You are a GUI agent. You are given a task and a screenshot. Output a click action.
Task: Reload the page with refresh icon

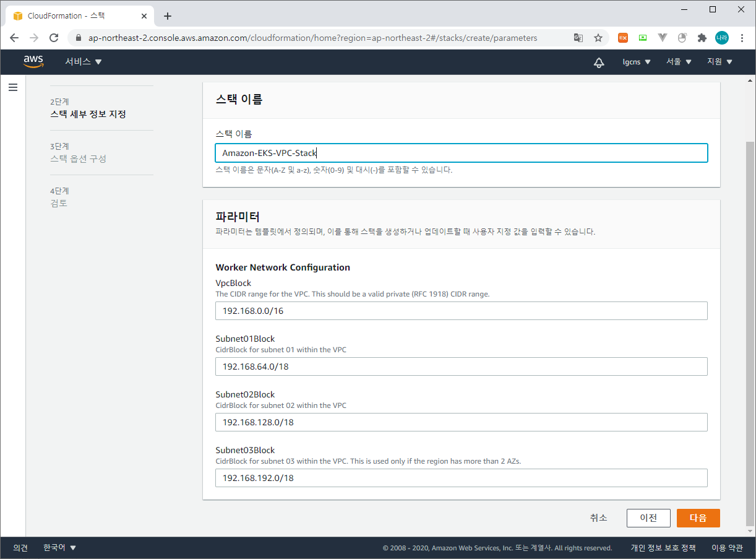pyautogui.click(x=54, y=38)
